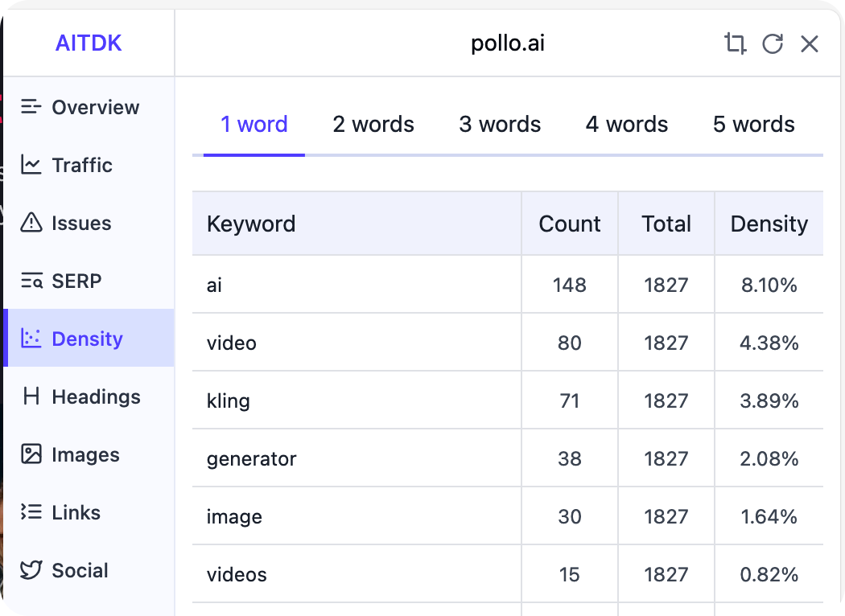
Task: Click the count value 15
Action: click(570, 574)
